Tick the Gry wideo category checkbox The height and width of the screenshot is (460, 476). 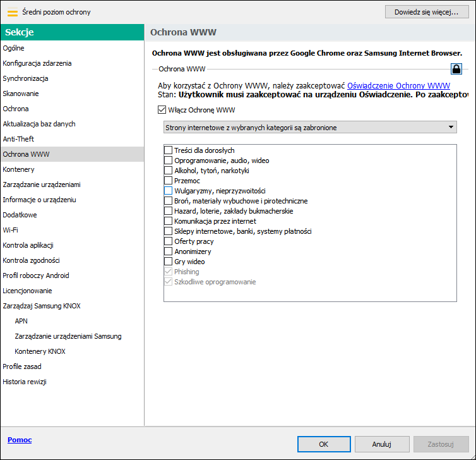pyautogui.click(x=168, y=262)
